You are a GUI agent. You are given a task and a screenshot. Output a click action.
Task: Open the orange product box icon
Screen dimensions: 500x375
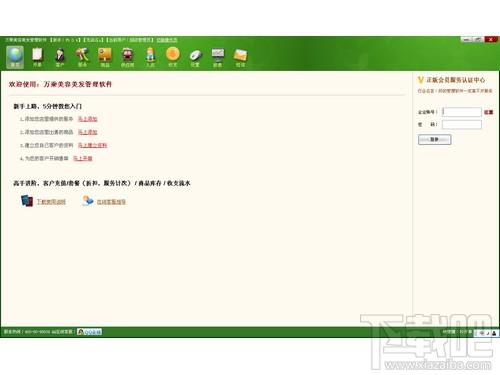(105, 57)
